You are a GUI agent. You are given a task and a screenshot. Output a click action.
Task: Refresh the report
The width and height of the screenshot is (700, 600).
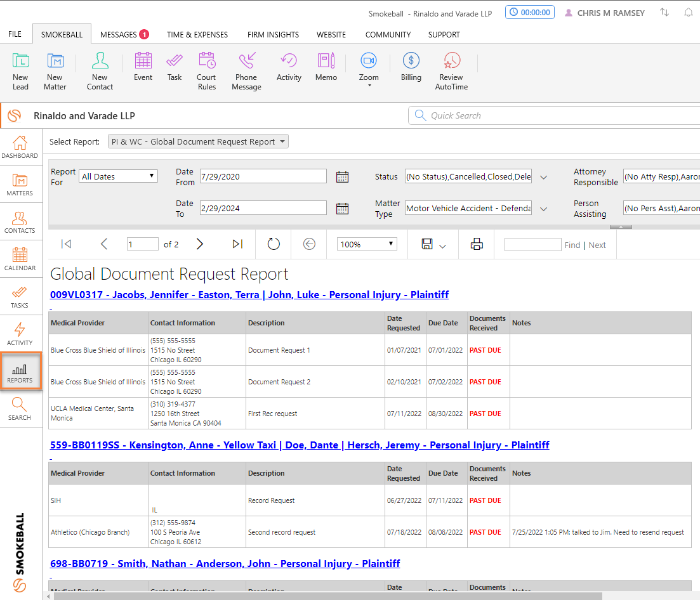(x=274, y=244)
